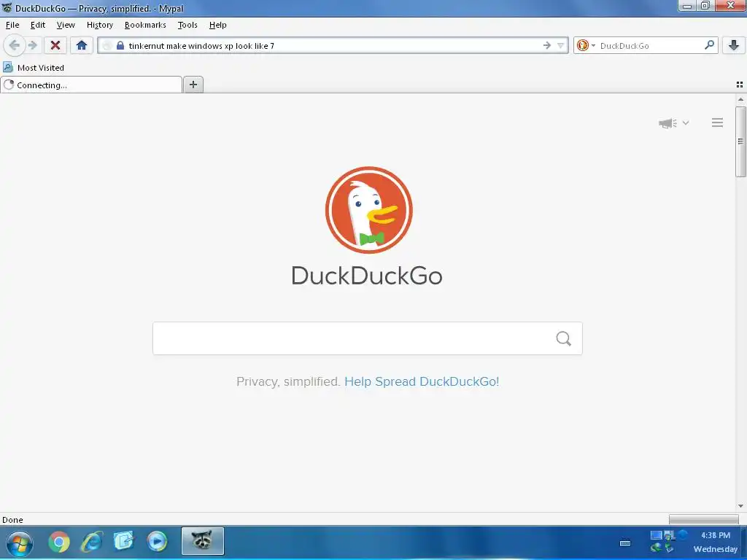Viewport: 747px width, 560px height.
Task: Open the History menu
Action: coord(99,26)
